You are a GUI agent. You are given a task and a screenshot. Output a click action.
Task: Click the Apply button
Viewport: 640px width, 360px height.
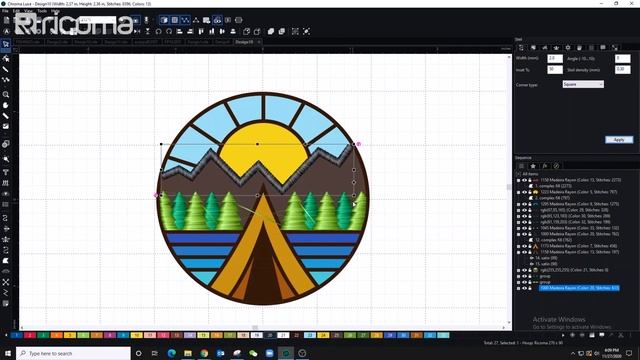coord(619,140)
